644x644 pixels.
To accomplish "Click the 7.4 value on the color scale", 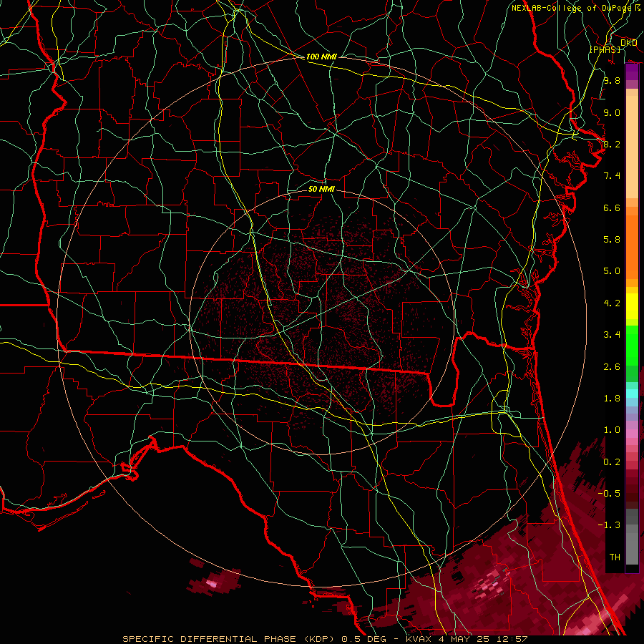I will [612, 176].
